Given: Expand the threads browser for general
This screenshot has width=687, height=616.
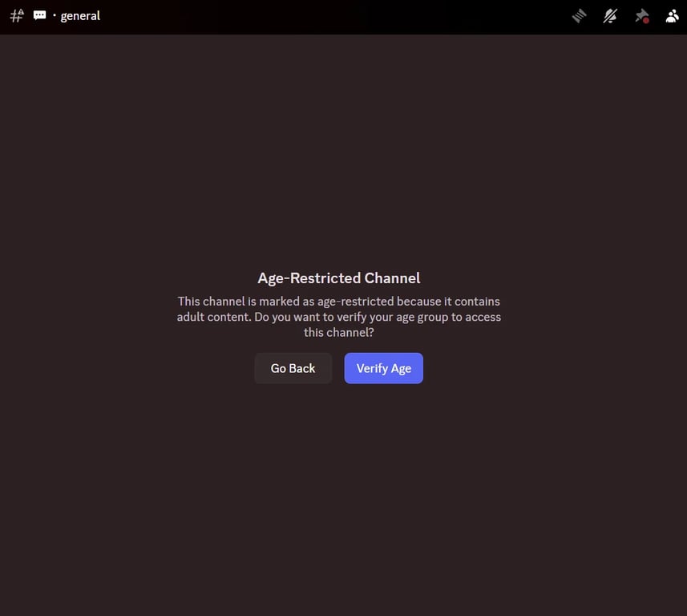Looking at the screenshot, I should [x=579, y=15].
